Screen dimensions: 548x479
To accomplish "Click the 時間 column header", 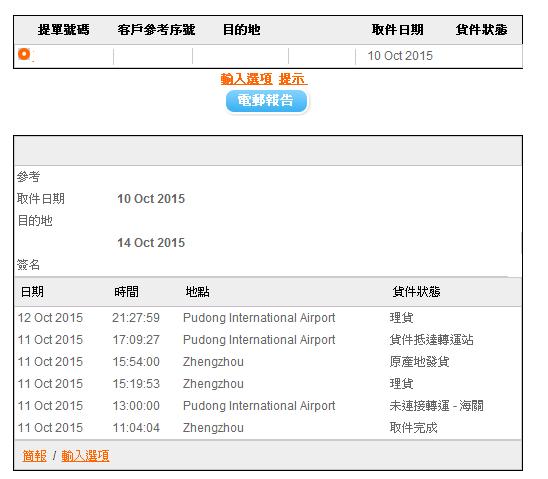I will pos(127,291).
